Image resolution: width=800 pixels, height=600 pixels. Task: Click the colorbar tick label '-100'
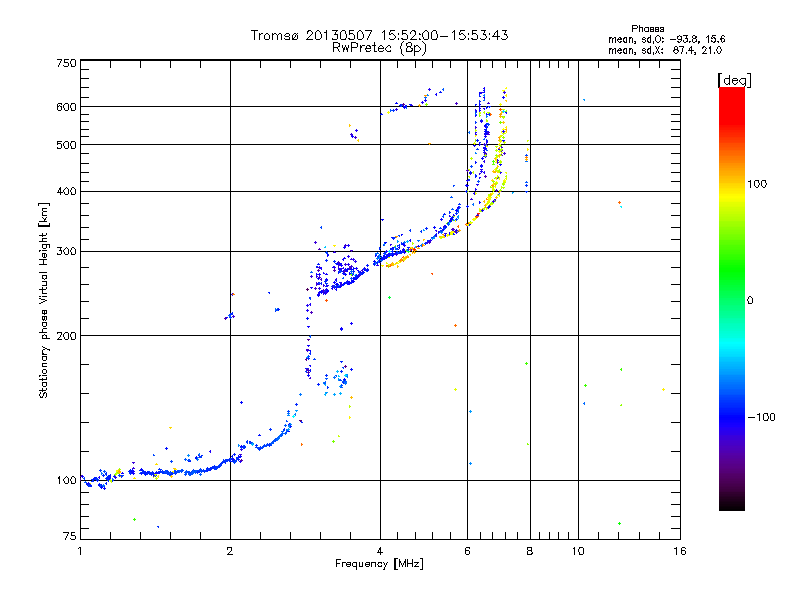click(x=761, y=417)
